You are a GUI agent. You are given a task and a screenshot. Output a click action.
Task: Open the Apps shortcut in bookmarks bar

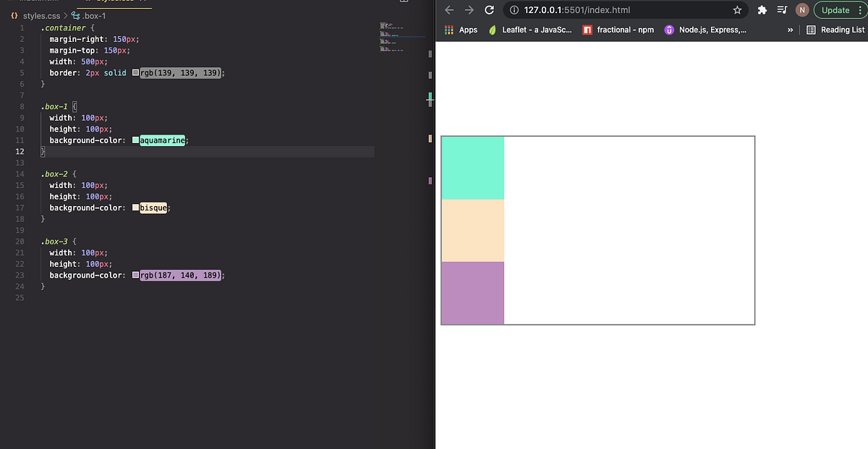[x=461, y=30]
